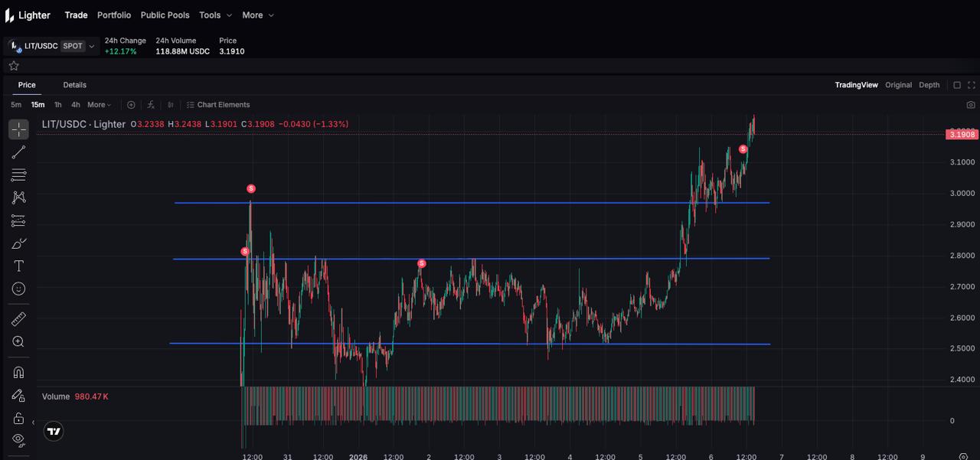Open the emoji icons tool

click(18, 289)
